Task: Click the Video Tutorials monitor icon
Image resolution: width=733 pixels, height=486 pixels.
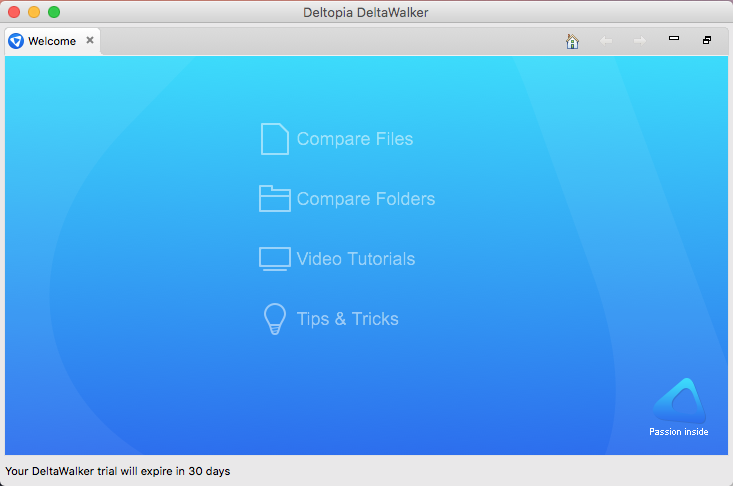Action: pos(275,259)
